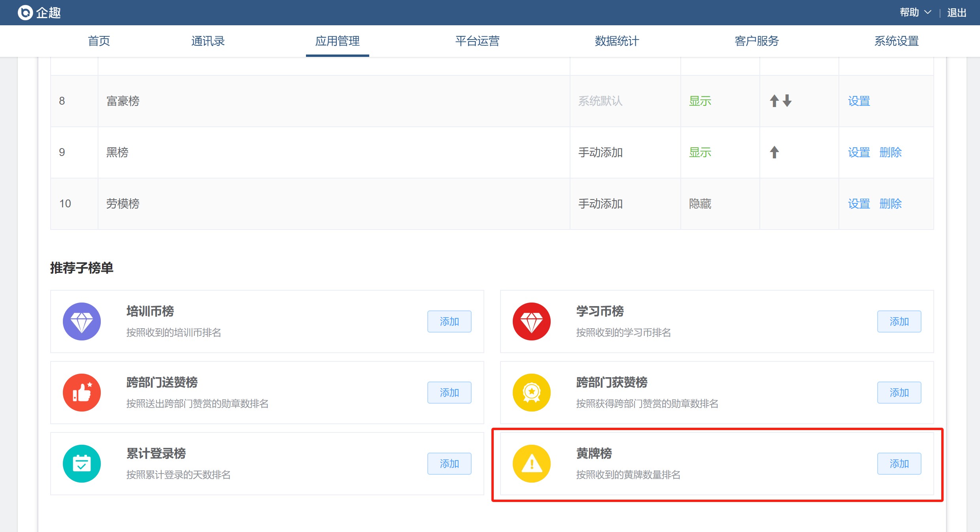Open the 数据统计 tab

click(x=617, y=41)
